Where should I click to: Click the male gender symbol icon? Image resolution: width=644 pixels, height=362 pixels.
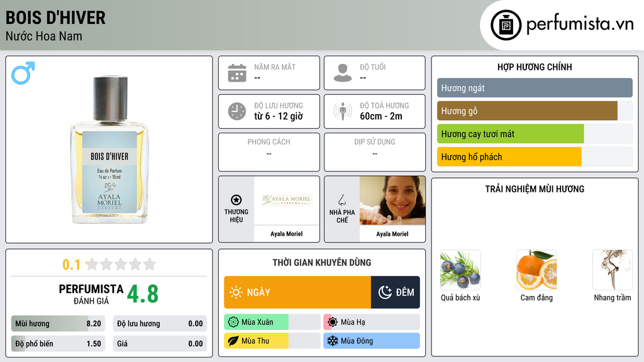23,73
